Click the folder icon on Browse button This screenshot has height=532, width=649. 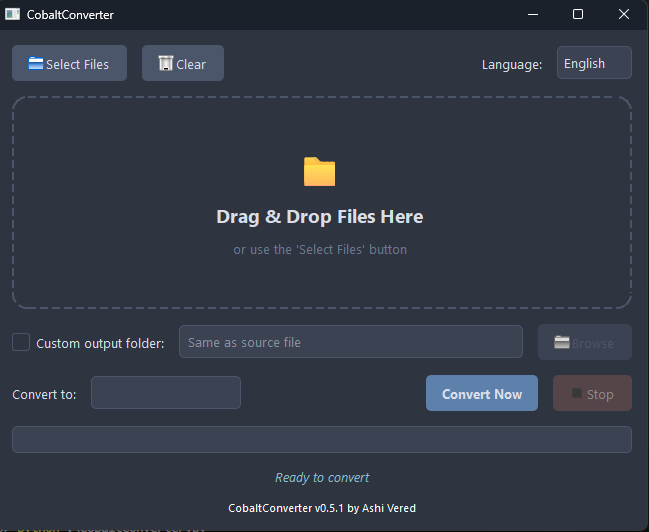coord(562,342)
